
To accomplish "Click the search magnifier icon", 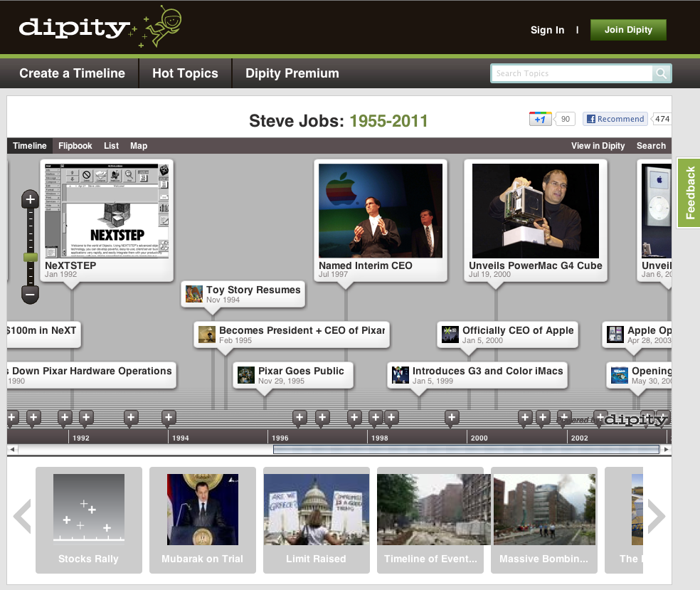I will 661,74.
